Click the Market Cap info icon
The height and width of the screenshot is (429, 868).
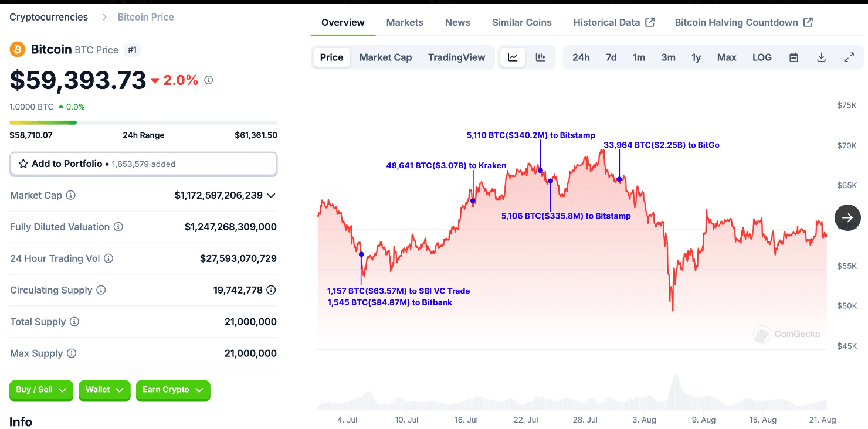pos(71,195)
